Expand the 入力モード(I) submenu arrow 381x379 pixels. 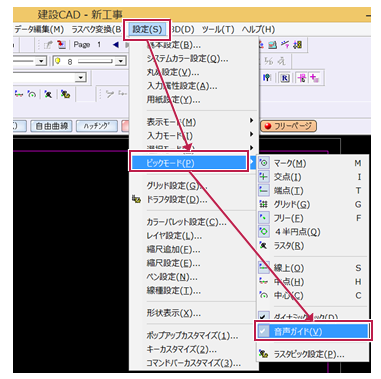click(252, 134)
